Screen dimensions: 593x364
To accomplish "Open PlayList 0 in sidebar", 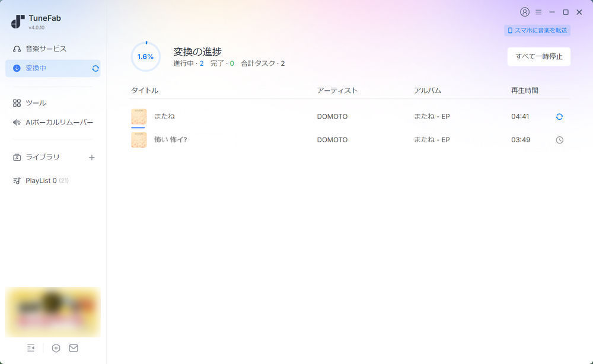I will [53, 181].
